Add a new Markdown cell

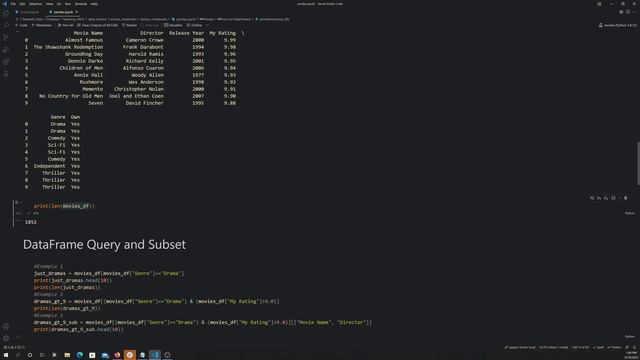(x=42, y=25)
